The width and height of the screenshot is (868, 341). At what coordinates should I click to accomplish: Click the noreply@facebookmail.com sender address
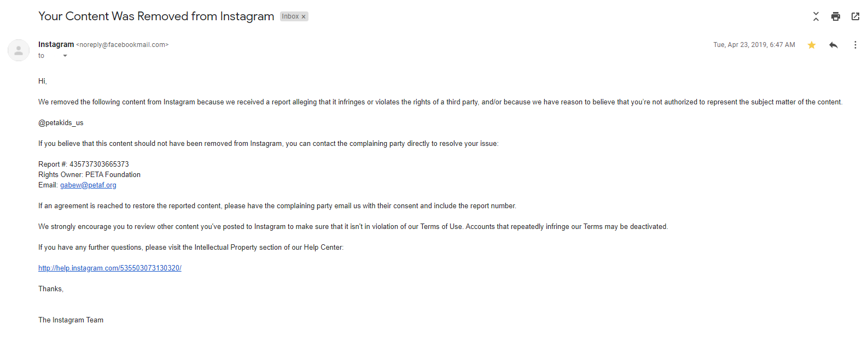(x=123, y=45)
